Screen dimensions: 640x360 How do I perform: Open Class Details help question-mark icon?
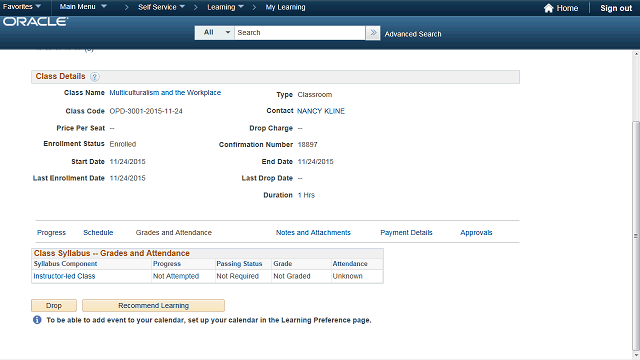94,77
